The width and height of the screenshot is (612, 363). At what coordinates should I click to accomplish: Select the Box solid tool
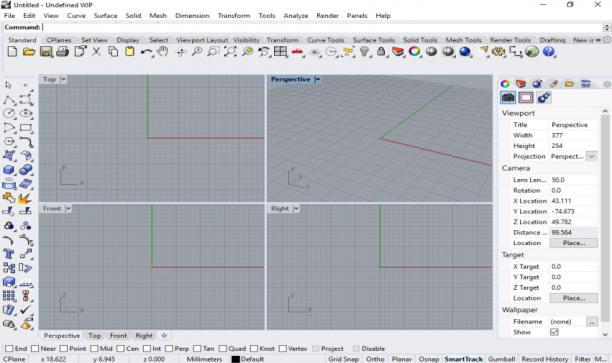click(9, 170)
